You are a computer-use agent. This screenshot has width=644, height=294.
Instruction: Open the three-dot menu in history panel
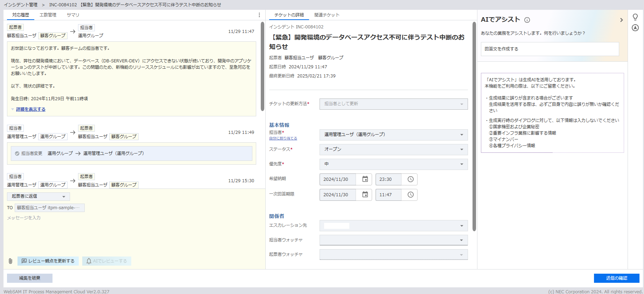point(259,15)
